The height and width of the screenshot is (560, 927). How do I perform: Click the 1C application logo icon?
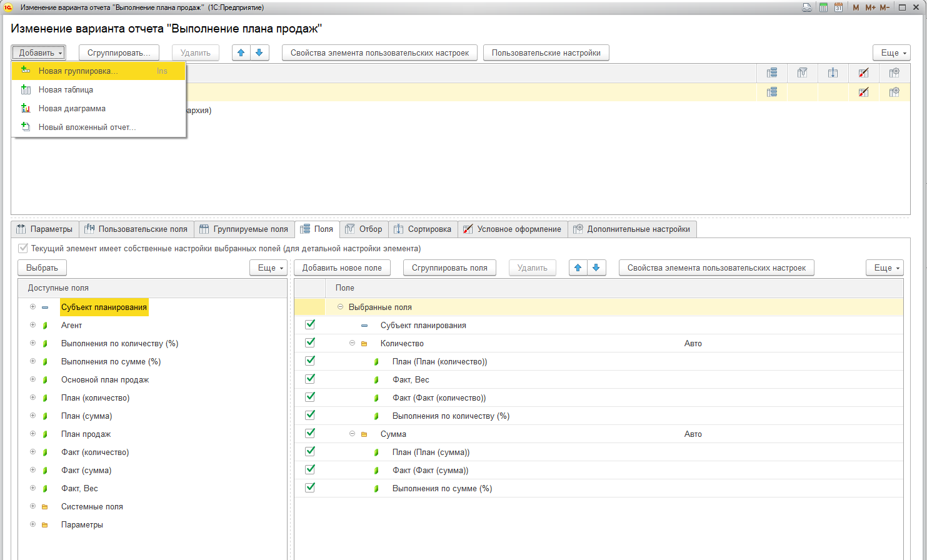(8, 7)
